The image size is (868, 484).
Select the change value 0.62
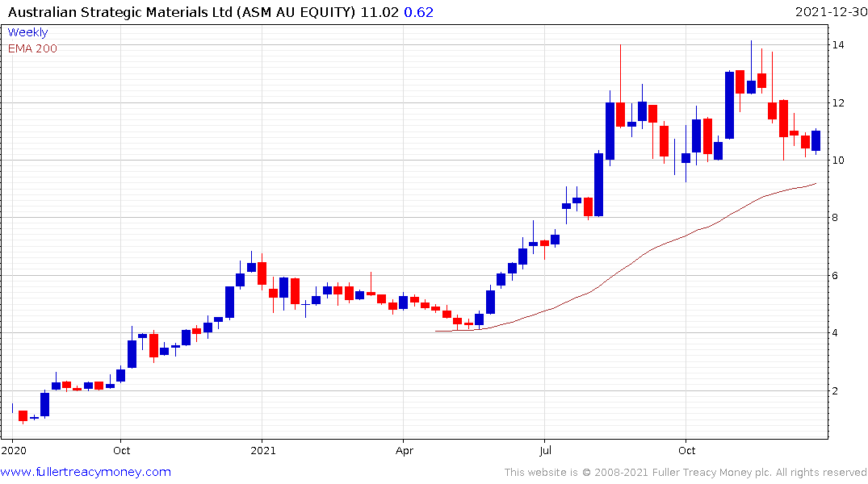pos(418,12)
